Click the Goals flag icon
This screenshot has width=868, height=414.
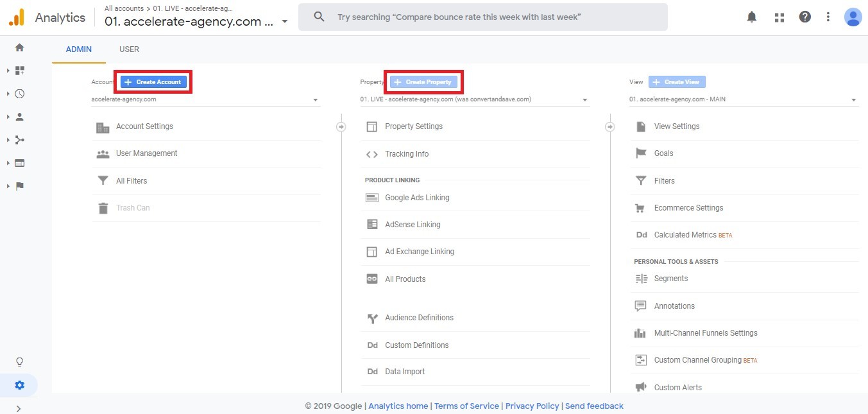[x=641, y=153]
